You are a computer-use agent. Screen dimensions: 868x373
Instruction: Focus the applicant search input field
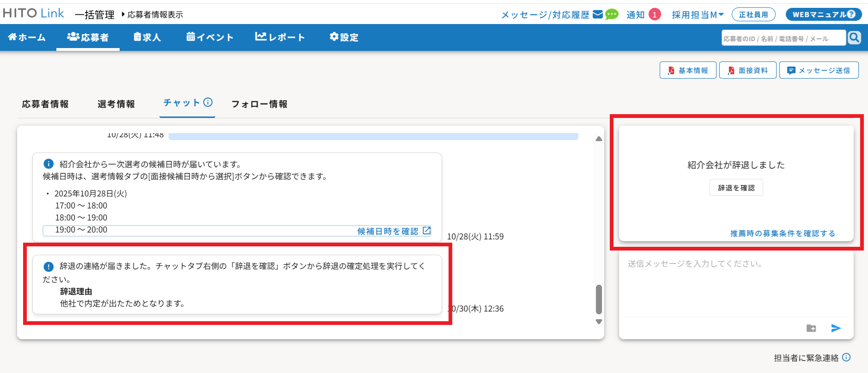point(783,38)
